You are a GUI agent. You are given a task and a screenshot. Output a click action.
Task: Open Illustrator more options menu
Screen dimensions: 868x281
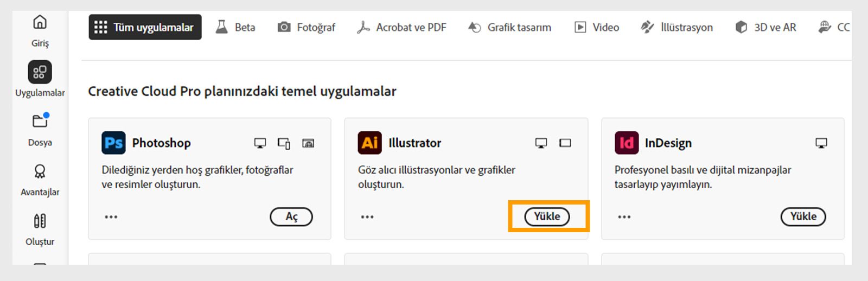tap(367, 216)
